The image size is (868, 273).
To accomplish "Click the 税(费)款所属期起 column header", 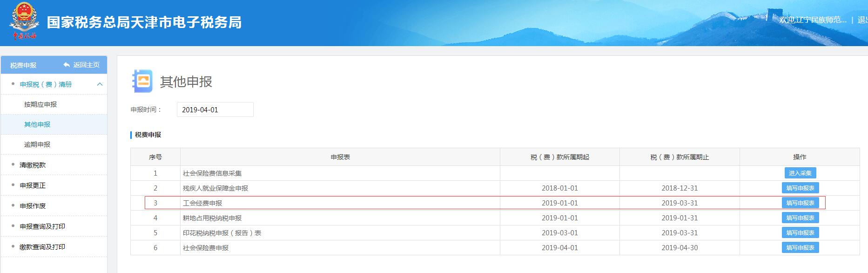I will pos(560,157).
